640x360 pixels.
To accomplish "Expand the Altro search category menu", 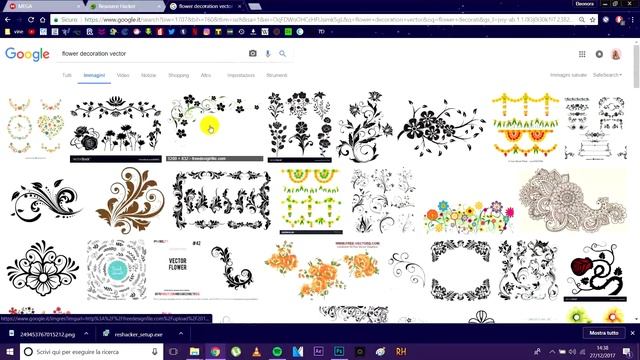I will [x=206, y=75].
